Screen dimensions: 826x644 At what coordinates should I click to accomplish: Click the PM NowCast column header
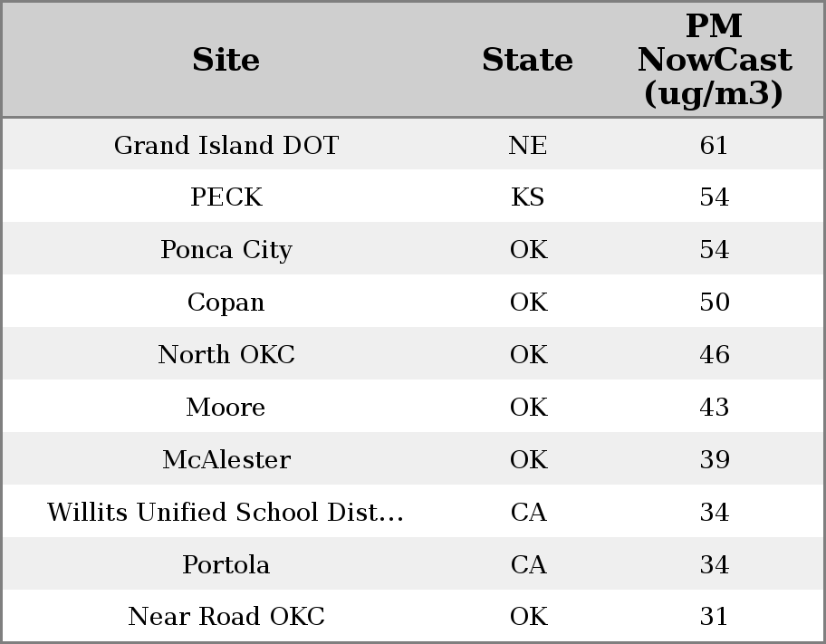(714, 60)
